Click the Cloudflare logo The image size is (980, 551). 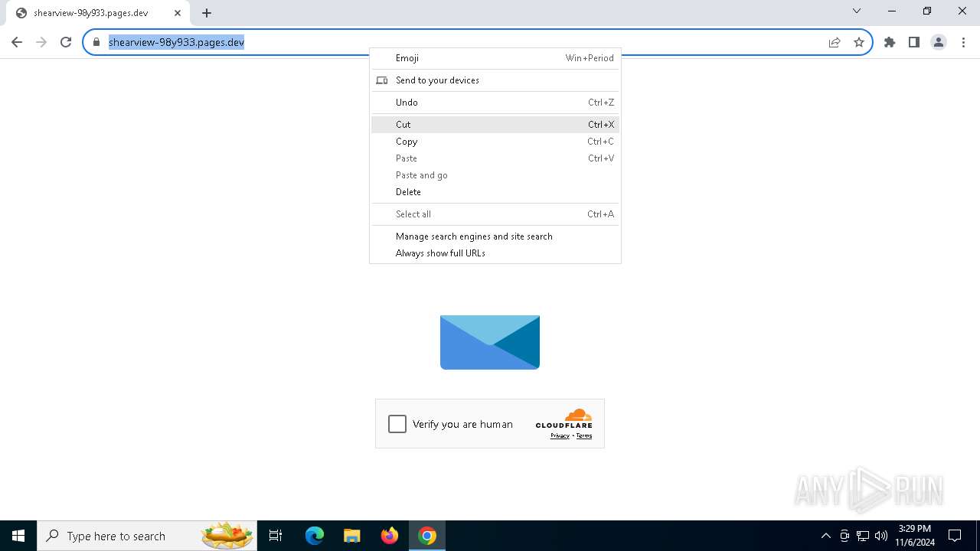tap(564, 419)
